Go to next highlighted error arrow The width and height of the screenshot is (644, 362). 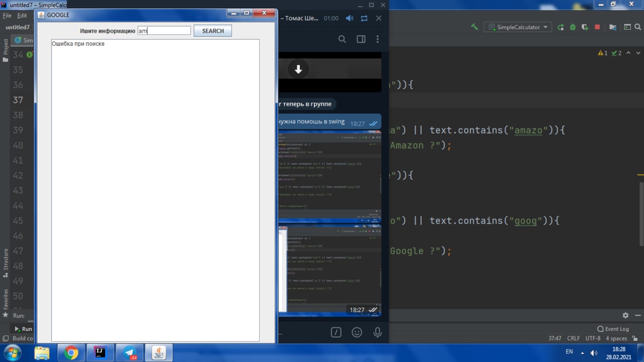pyautogui.click(x=638, y=53)
